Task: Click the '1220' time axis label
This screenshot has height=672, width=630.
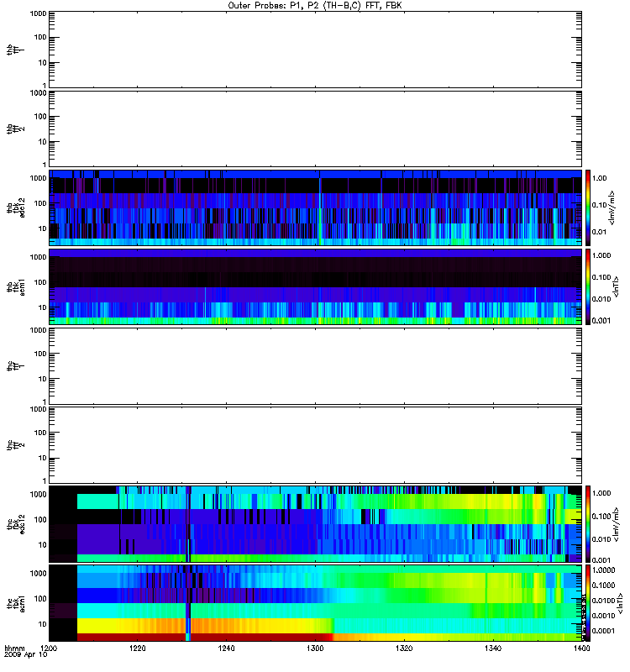Action: coord(138,648)
